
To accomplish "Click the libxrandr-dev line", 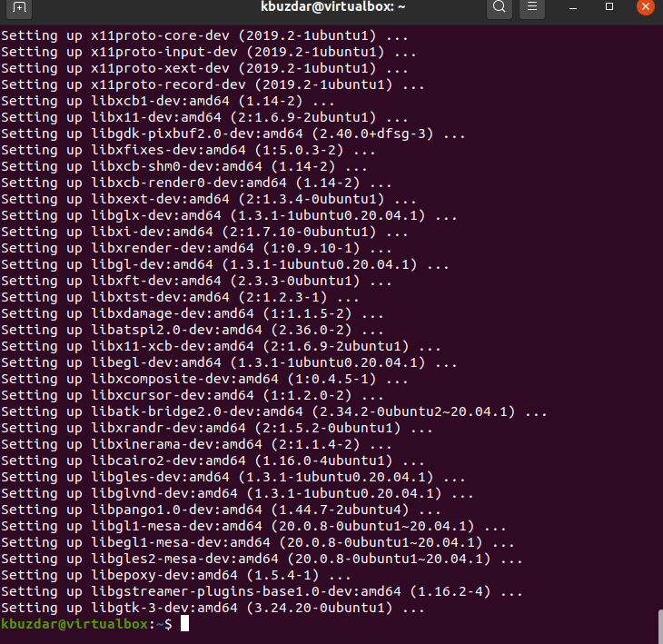I will point(217,428).
